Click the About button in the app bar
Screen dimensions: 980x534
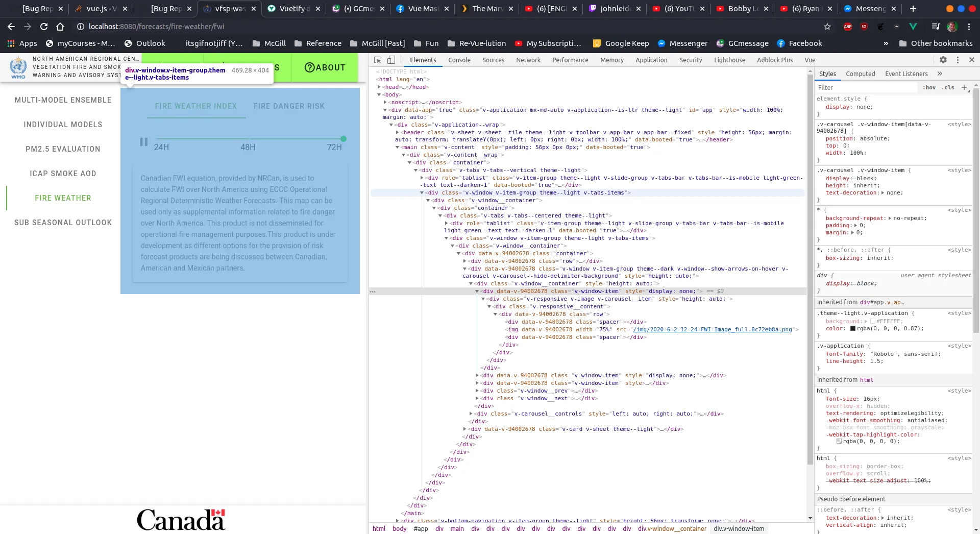coord(325,67)
